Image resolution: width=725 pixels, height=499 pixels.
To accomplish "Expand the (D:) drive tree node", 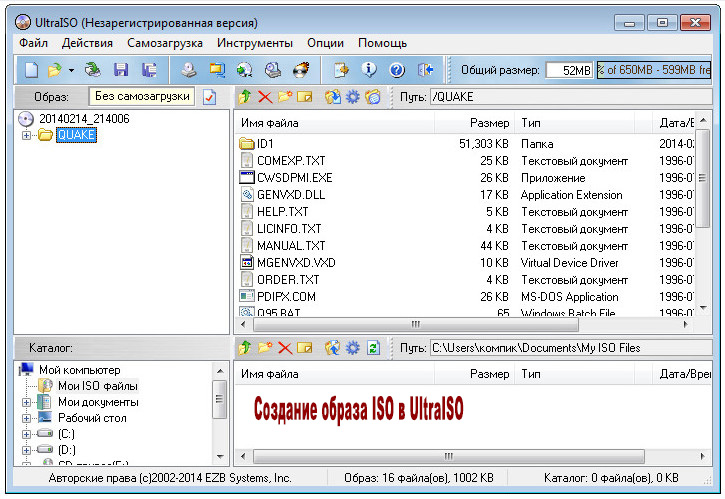I will tap(26, 450).
